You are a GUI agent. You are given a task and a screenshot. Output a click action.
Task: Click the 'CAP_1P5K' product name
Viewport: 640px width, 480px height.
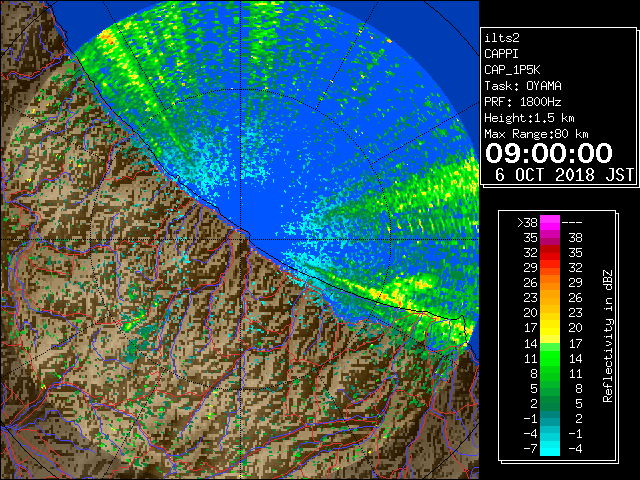click(x=512, y=70)
